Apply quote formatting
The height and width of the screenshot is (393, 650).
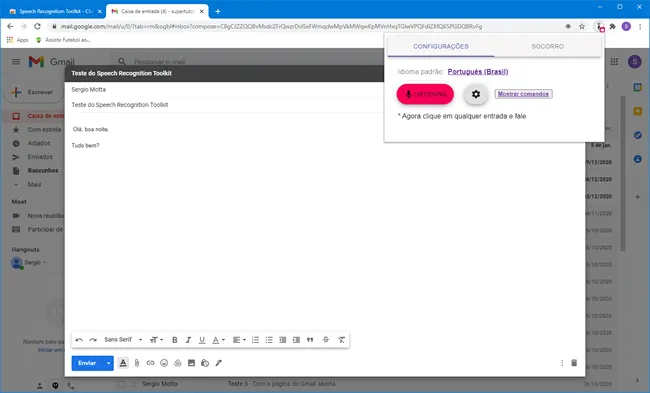tap(310, 340)
